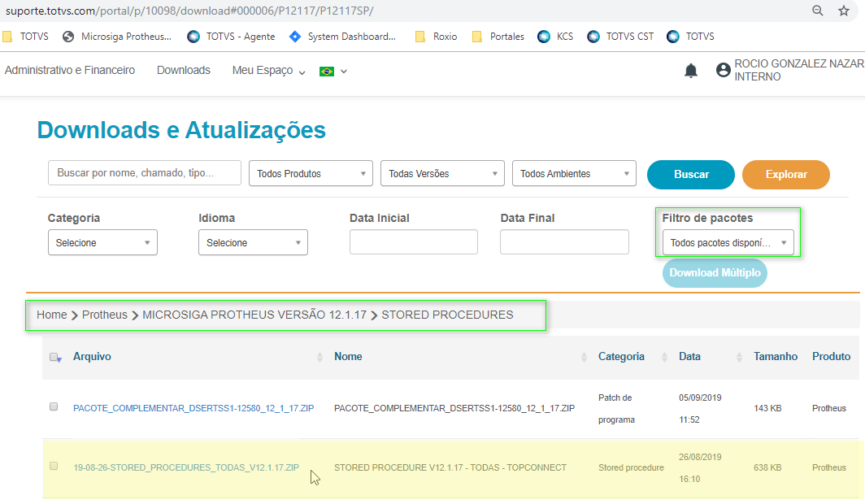Viewport: 865px width, 504px height.
Task: Click the Download Múltiplo button
Action: [x=715, y=273]
